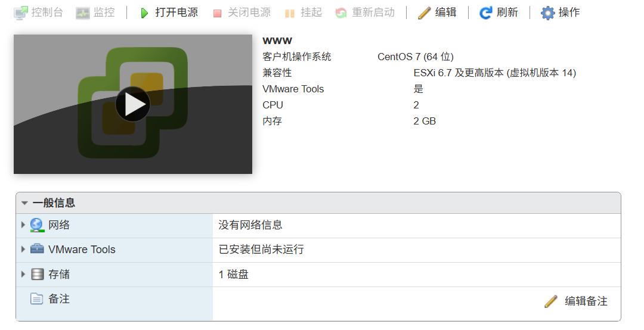
Task: Click the toolbox icon in the VMware Tools row
Action: [x=37, y=249]
